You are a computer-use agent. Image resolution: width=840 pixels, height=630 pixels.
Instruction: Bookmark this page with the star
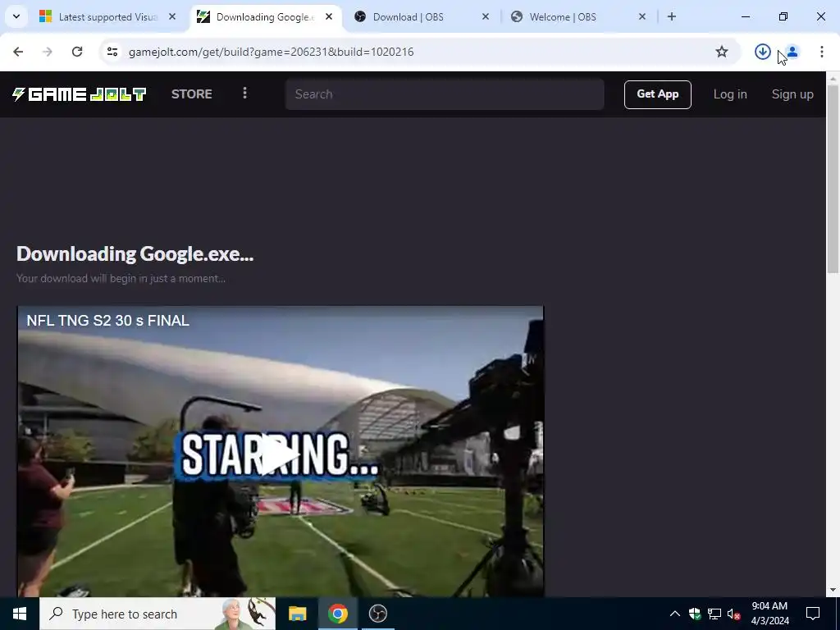(722, 52)
